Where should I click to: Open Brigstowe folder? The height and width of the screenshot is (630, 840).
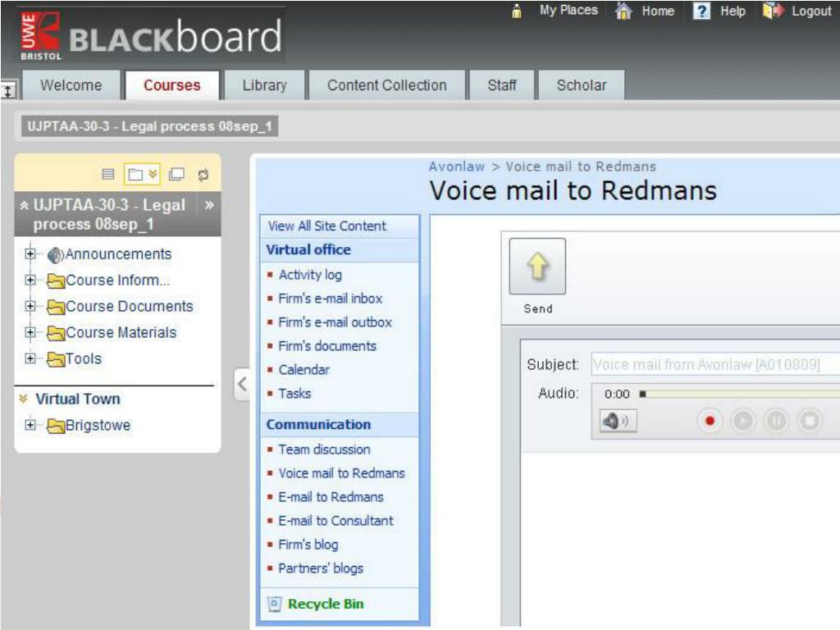[98, 426]
